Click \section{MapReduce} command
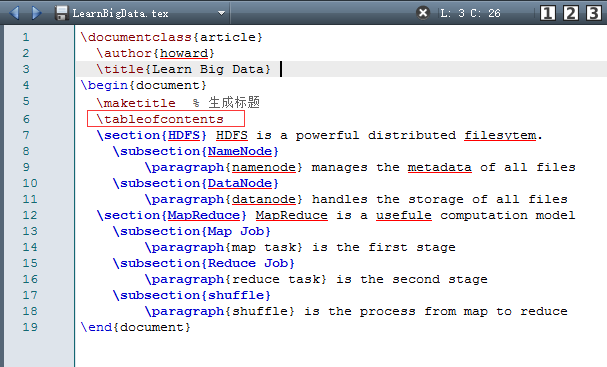The width and height of the screenshot is (607, 367). [171, 215]
